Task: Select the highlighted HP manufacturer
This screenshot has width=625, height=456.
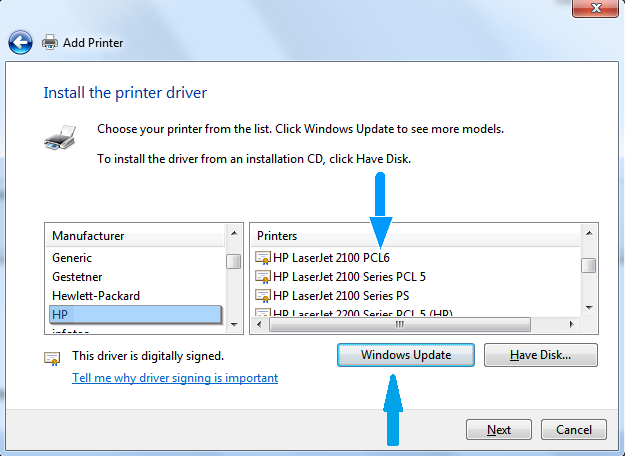Action: tap(136, 314)
